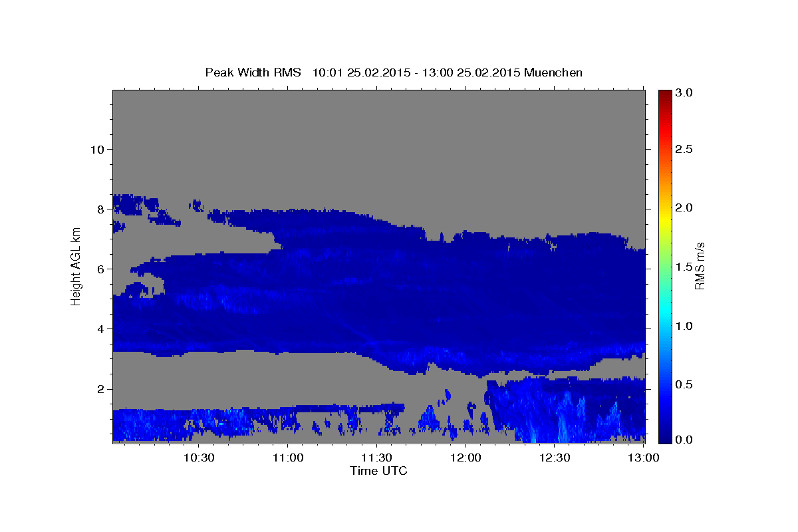Click colorbar value 3.0

tap(684, 93)
